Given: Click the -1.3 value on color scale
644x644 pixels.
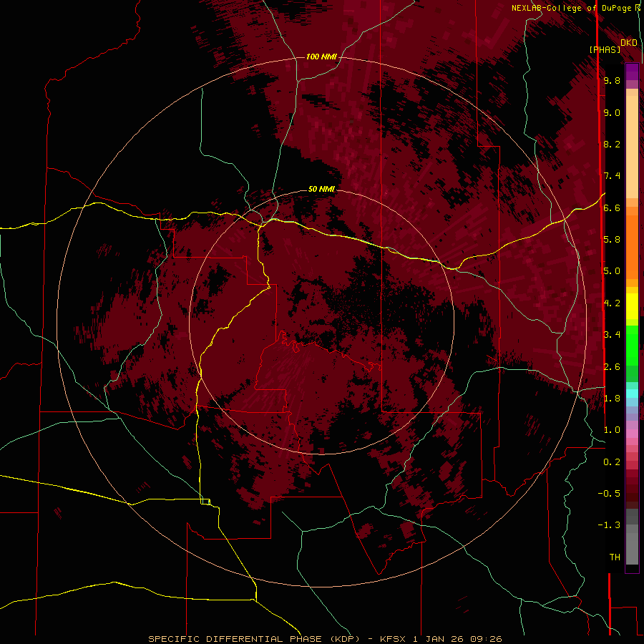Looking at the screenshot, I should [609, 525].
